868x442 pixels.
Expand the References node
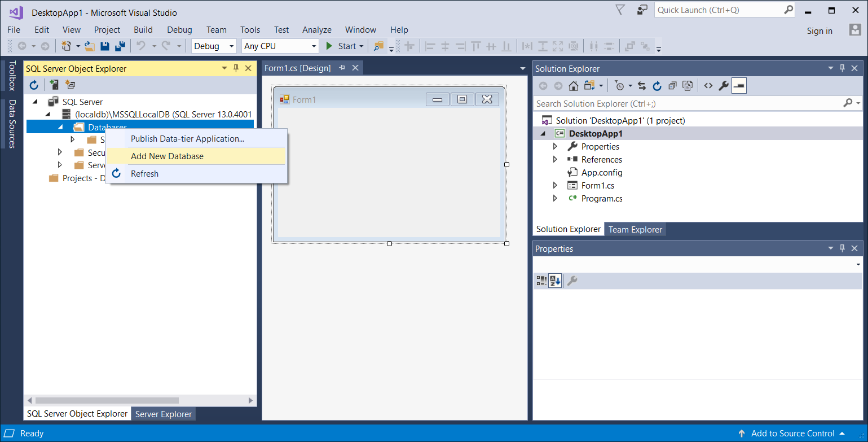tap(555, 159)
